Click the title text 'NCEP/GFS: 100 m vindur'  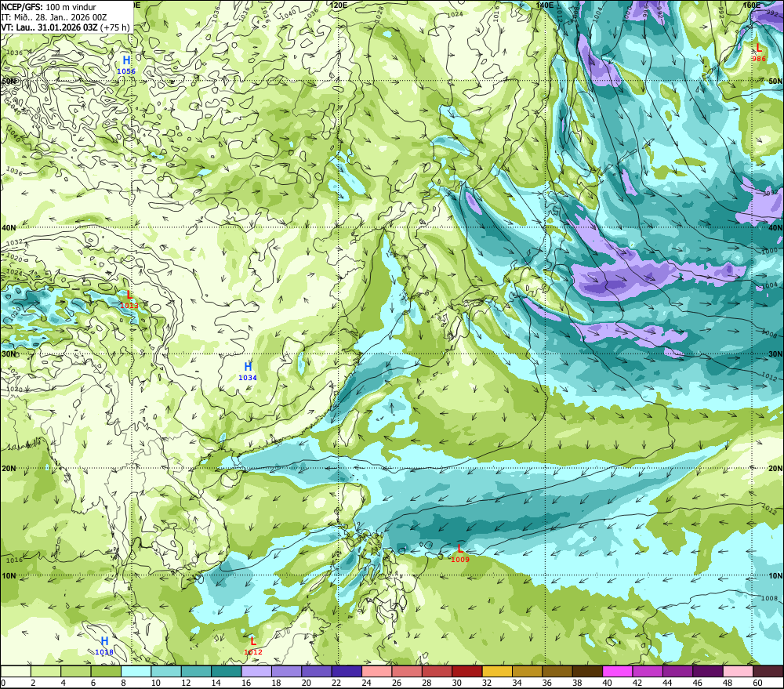[x=49, y=7]
